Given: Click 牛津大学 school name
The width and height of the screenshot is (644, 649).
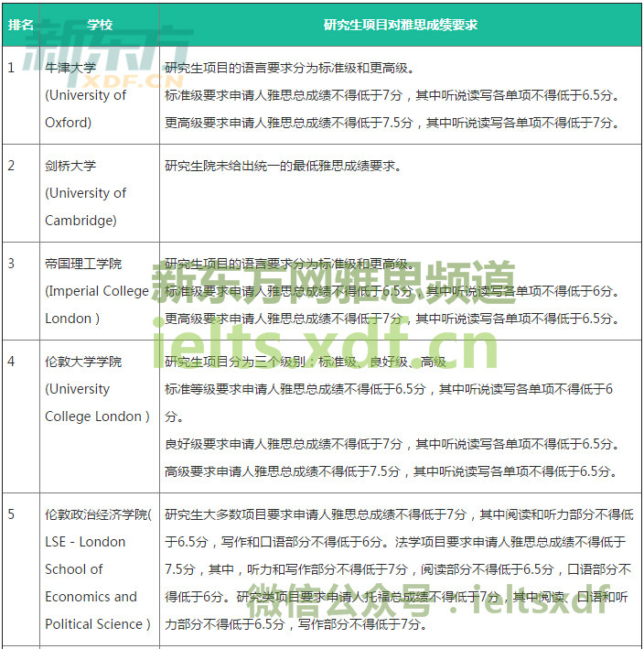Looking at the screenshot, I should pos(70,68).
